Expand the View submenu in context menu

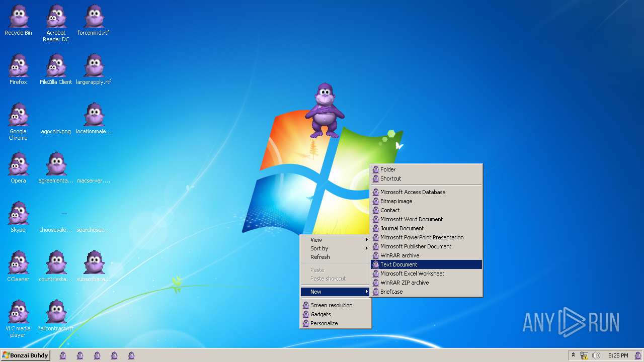(336, 240)
